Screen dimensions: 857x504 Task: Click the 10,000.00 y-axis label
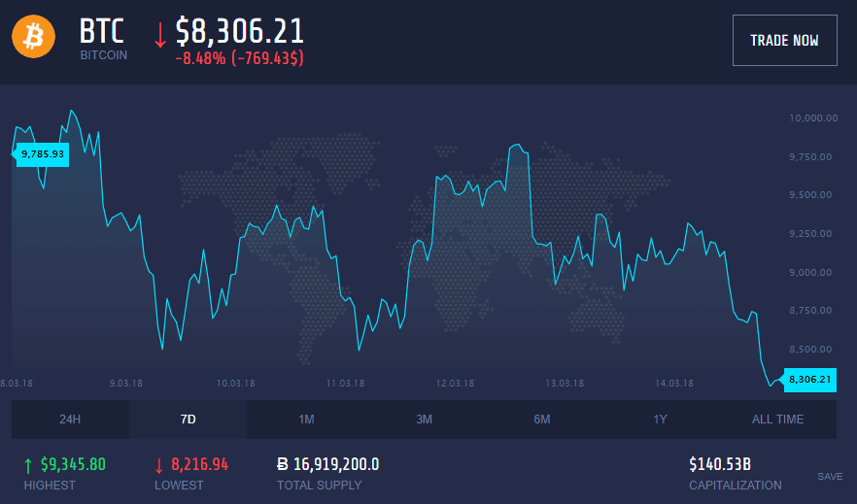[813, 118]
